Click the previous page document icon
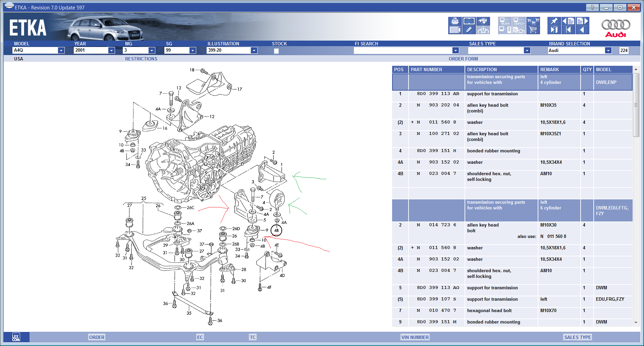Viewport: 644px width, 346px height. click(569, 21)
